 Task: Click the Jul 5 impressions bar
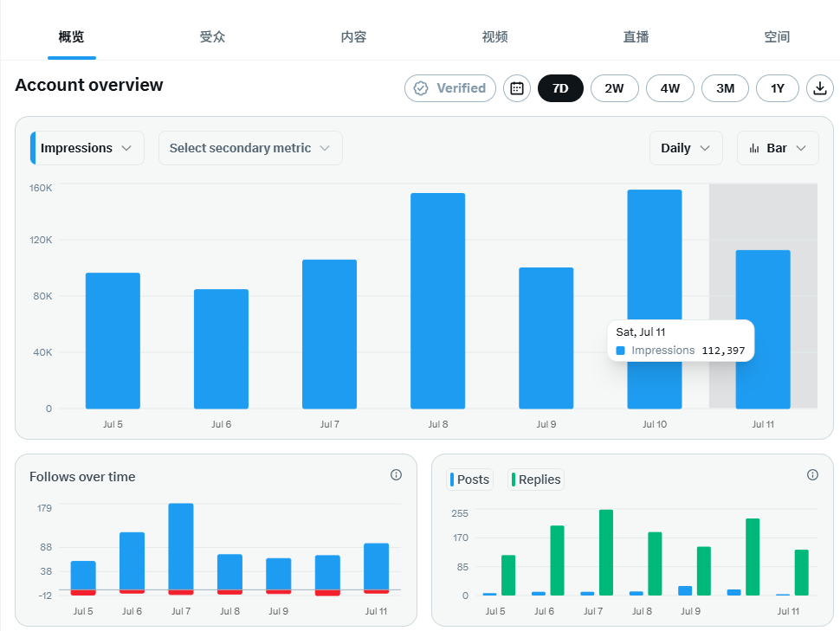(x=113, y=341)
